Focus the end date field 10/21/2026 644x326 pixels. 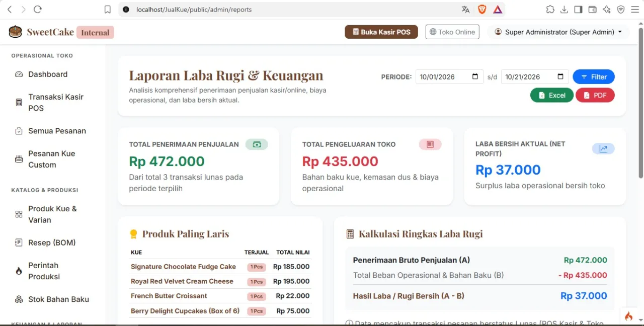click(535, 76)
